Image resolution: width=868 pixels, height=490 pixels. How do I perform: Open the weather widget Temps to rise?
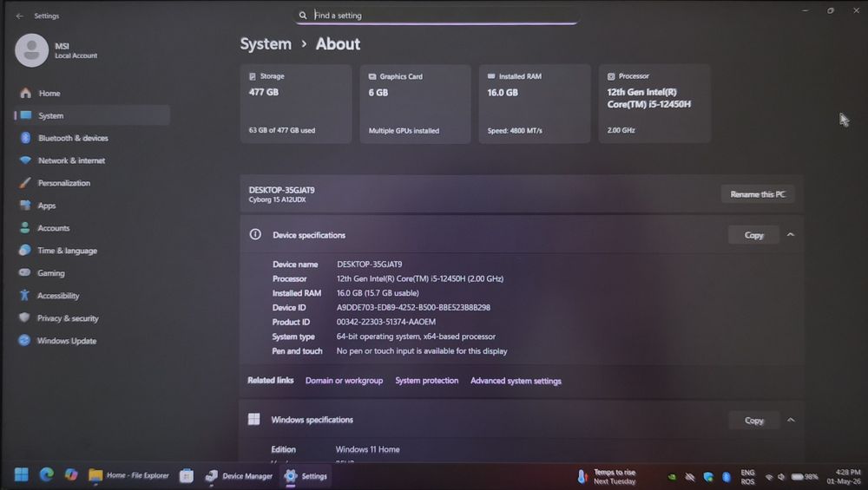pos(606,476)
